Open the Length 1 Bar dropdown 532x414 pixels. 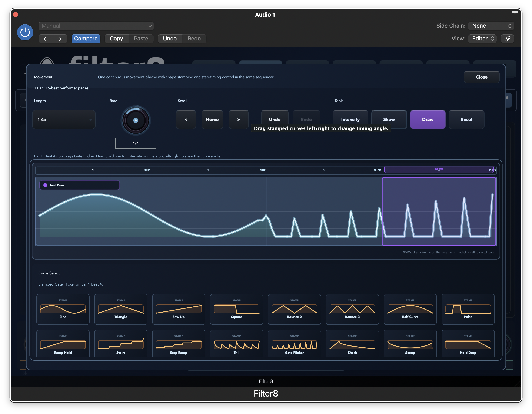point(64,120)
